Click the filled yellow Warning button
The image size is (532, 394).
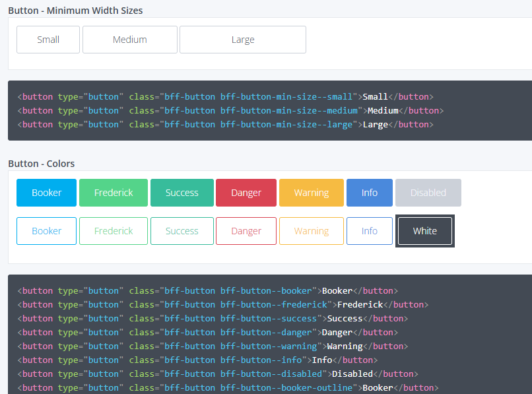click(311, 193)
